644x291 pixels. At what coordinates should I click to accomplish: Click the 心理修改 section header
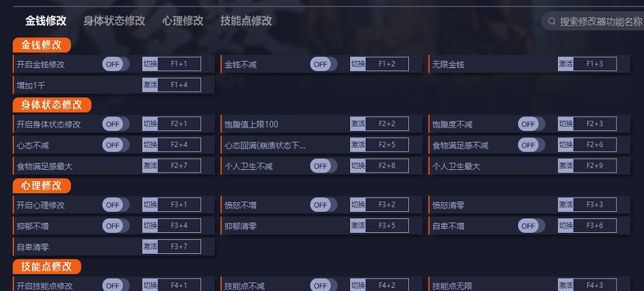[41, 186]
